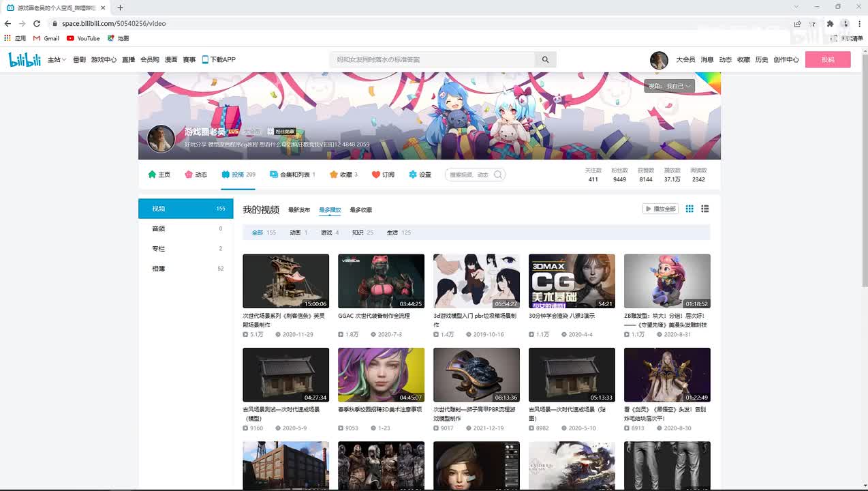Screen dimensions: 868x491
Task: View the 关注数 411 following count
Action: point(593,175)
